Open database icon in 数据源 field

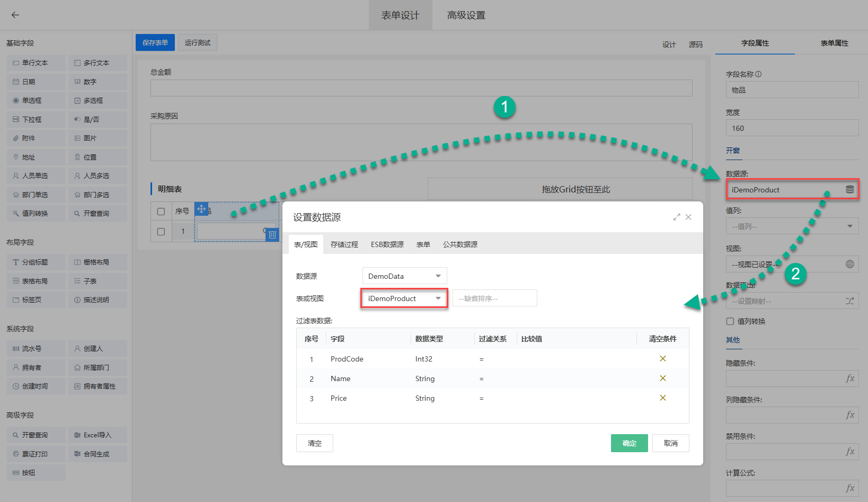(x=849, y=190)
